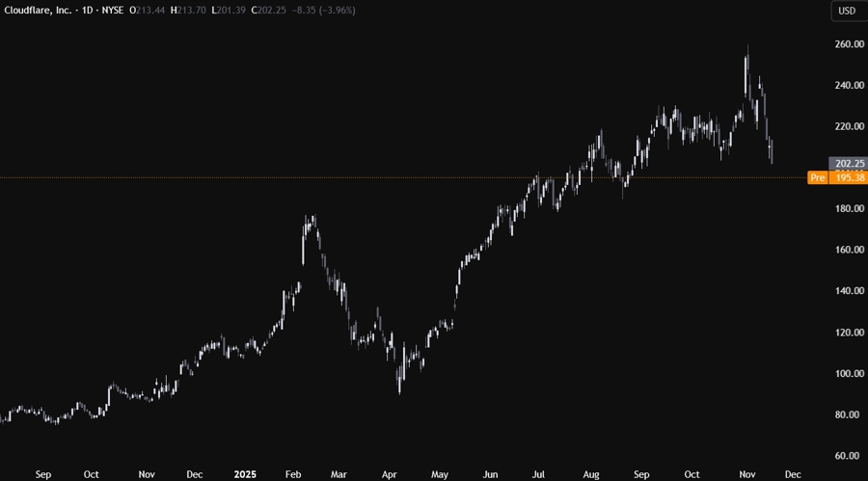Click the orange Pre market tag
The height and width of the screenshot is (481, 868).
click(818, 177)
